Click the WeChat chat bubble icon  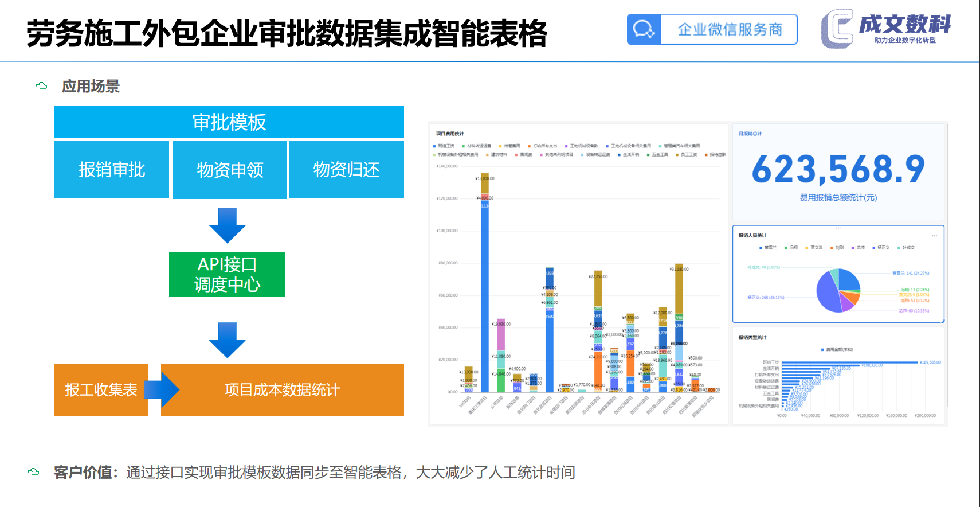(644, 29)
